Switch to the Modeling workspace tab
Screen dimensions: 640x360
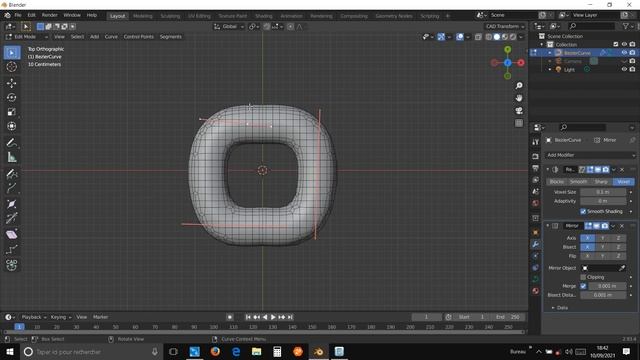point(142,16)
